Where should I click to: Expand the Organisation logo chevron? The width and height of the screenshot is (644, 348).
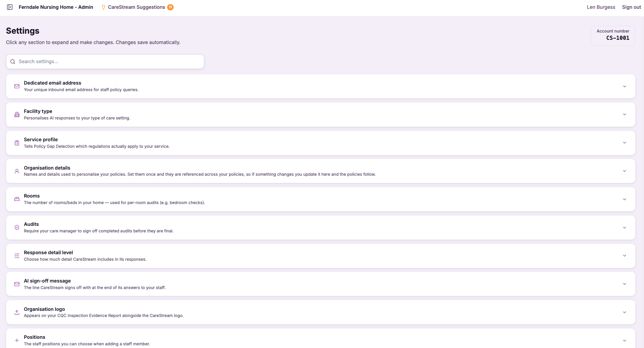coord(624,312)
